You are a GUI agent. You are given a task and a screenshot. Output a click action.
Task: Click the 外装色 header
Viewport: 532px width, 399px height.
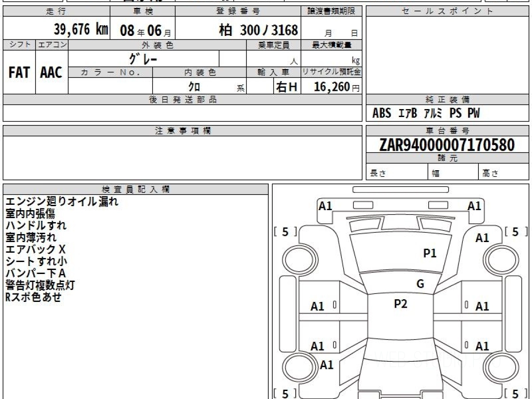click(x=157, y=45)
